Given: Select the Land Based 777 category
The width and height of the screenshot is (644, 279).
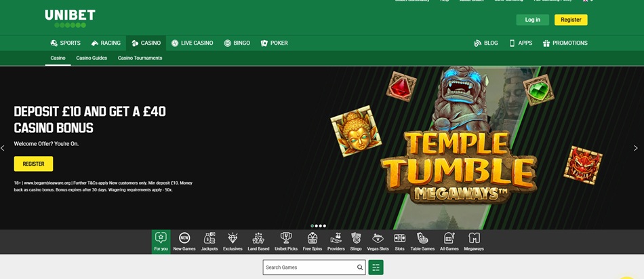Looking at the screenshot, I should 258,242.
